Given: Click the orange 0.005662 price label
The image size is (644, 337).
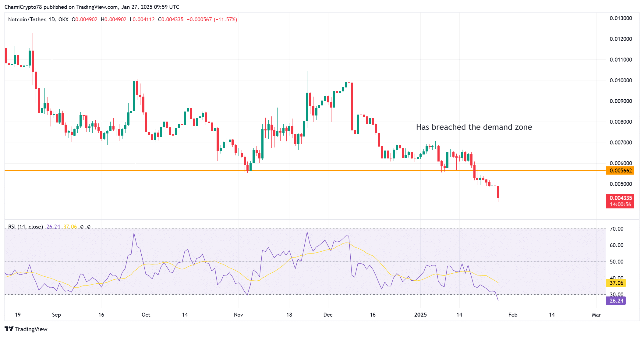Looking at the screenshot, I should click(620, 171).
